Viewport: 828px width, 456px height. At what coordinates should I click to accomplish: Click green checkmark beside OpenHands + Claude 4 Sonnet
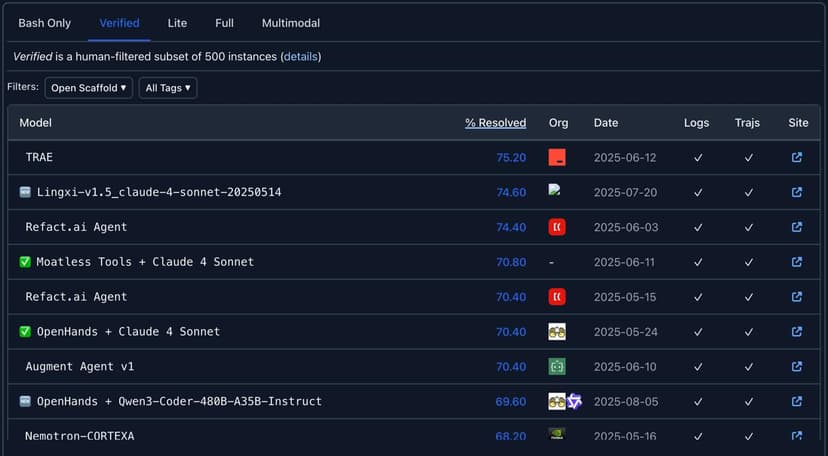[25, 332]
